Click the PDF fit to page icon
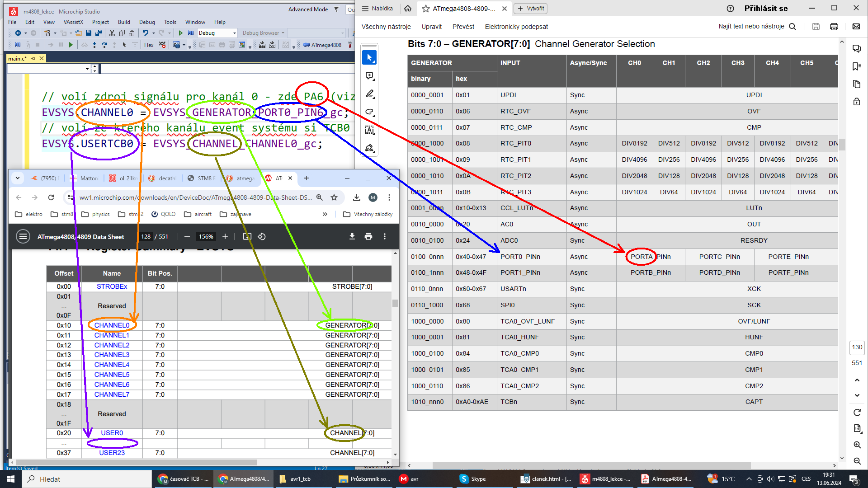Image resolution: width=868 pixels, height=488 pixels. coord(247,236)
